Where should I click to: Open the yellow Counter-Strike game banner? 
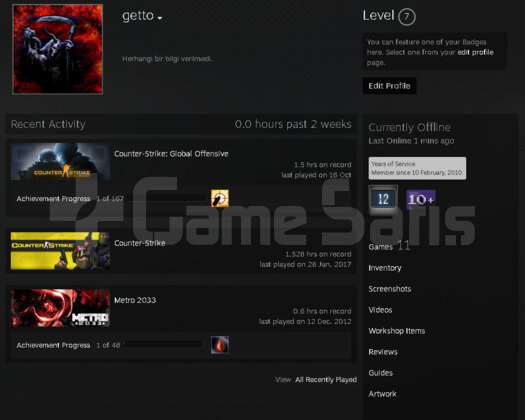[x=60, y=251]
